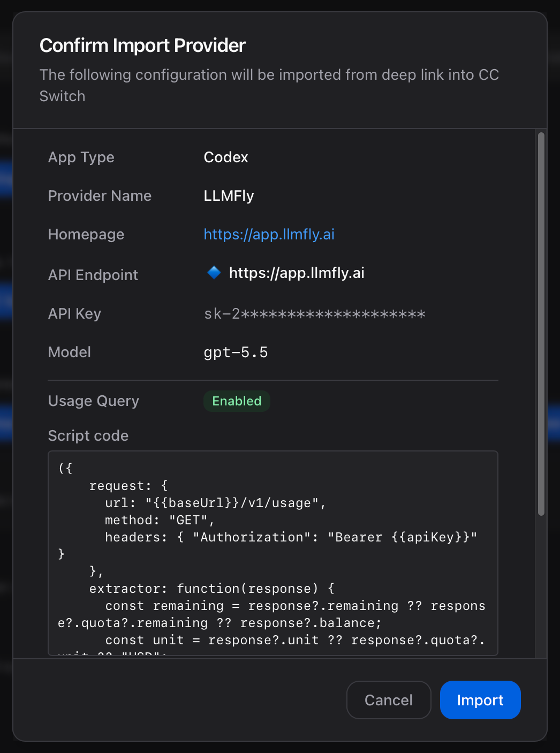
Task: Click the Authorization headers script line
Action: (x=291, y=537)
